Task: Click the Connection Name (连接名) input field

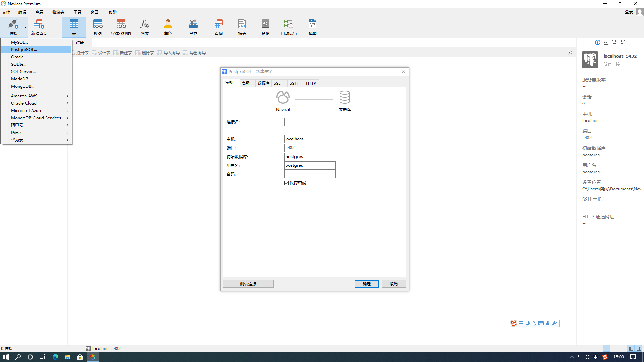Action: click(339, 122)
